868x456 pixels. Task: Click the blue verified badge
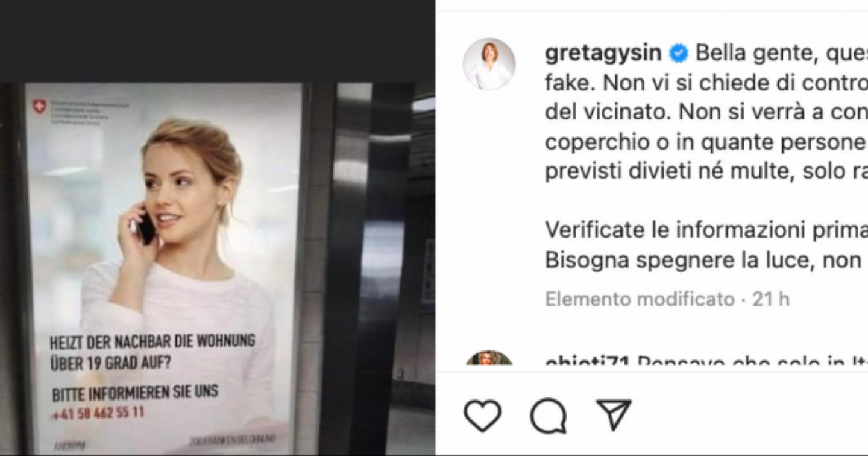tap(679, 53)
